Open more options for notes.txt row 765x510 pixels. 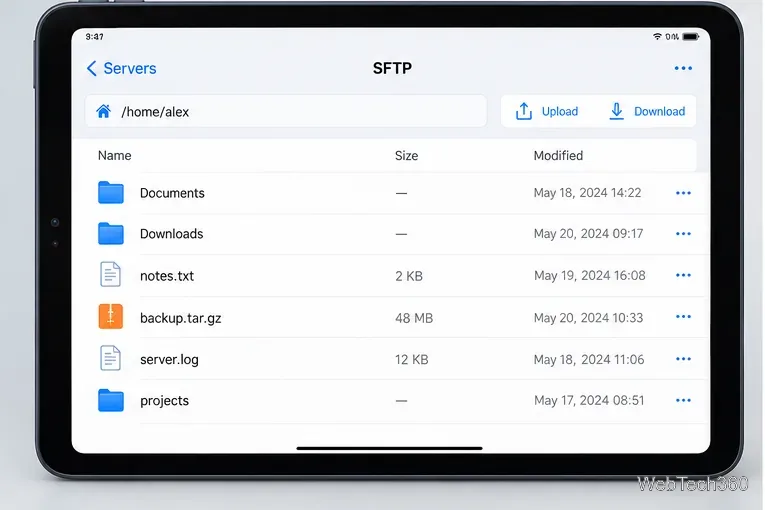click(x=683, y=275)
